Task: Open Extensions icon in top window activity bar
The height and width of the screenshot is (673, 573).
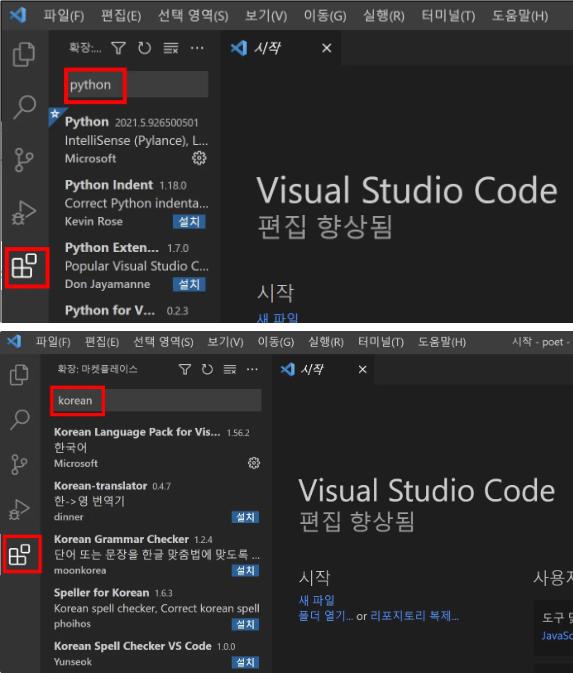Action: (24, 266)
